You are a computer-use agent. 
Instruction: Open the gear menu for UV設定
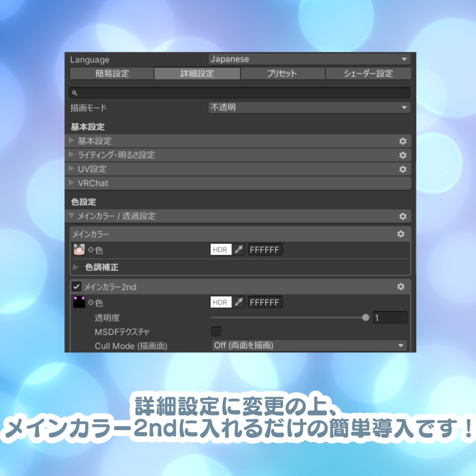pyautogui.click(x=403, y=169)
